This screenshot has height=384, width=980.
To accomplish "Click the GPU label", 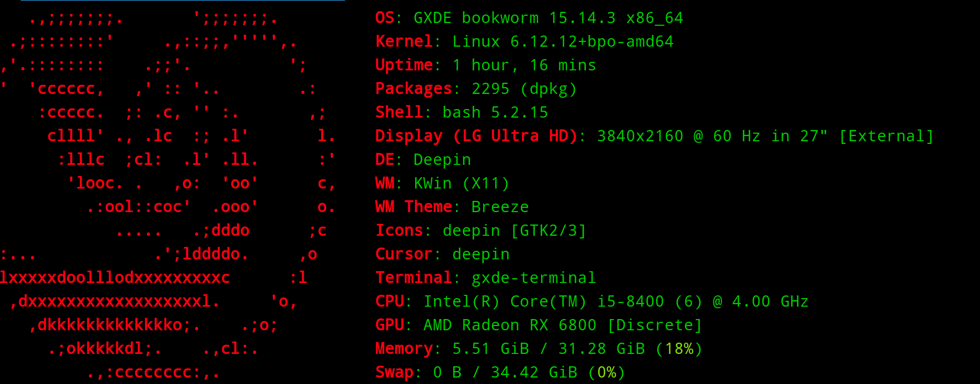I will [389, 325].
